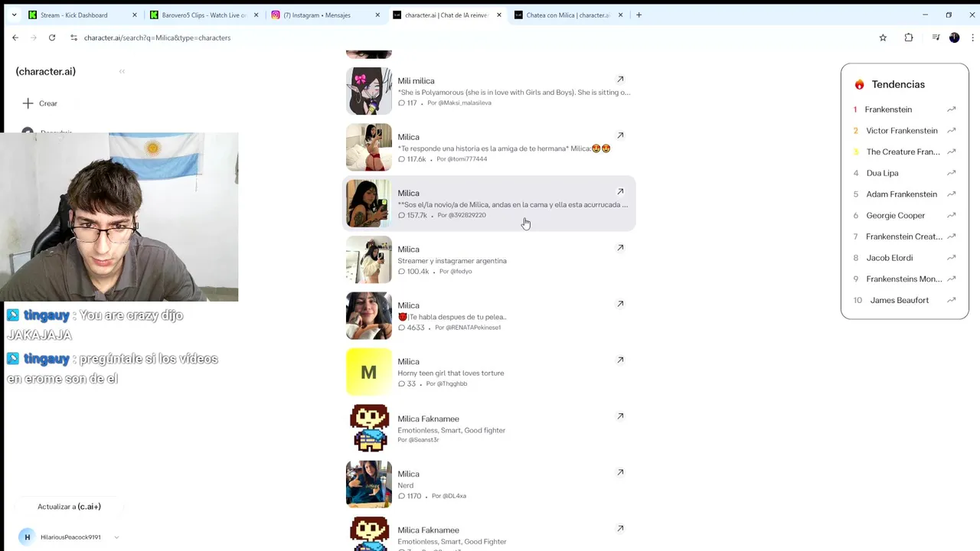Click the 'Por @Seanst3r' creator text
Image resolution: width=980 pixels, height=551 pixels.
pyautogui.click(x=418, y=440)
